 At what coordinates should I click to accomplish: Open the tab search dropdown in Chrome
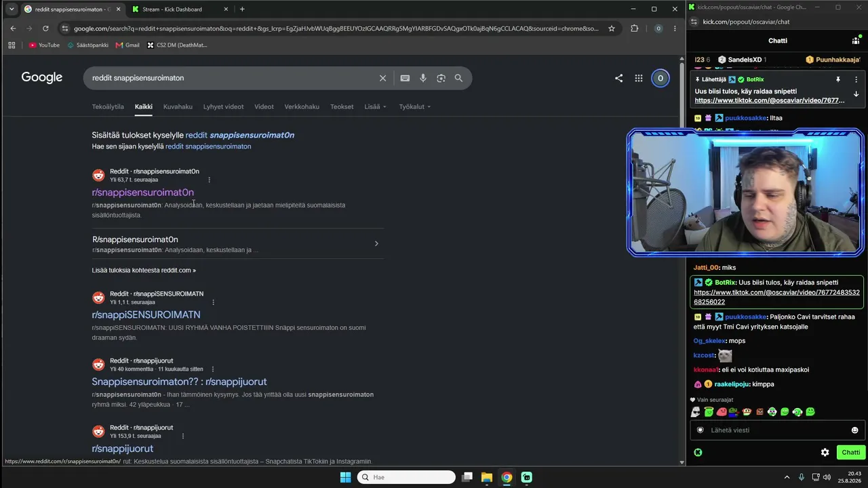(x=12, y=9)
